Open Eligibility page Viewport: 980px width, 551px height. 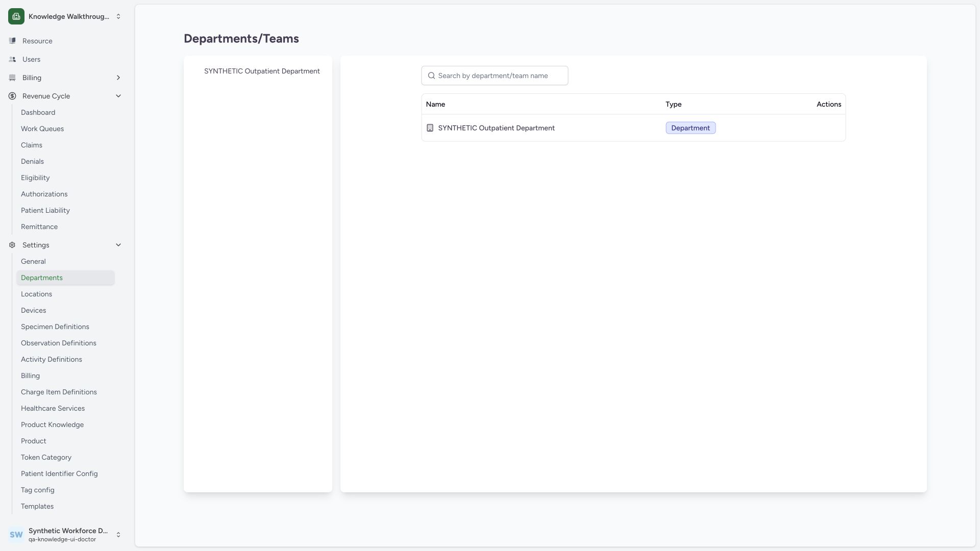point(35,178)
